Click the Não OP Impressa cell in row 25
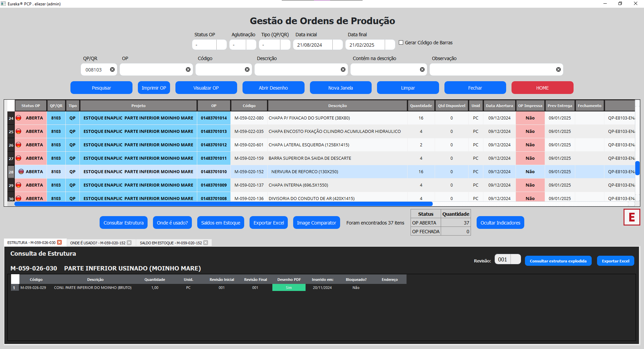 tap(530, 131)
